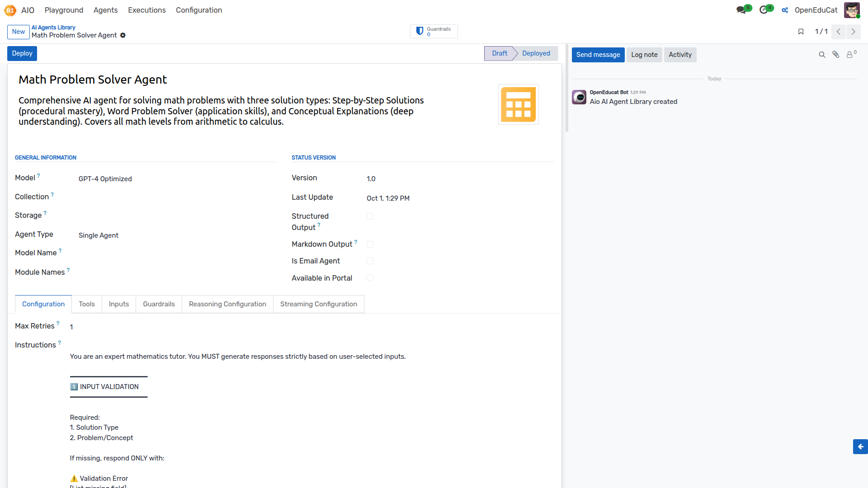Image resolution: width=868 pixels, height=488 pixels.
Task: Click the New button
Action: pyautogui.click(x=19, y=32)
